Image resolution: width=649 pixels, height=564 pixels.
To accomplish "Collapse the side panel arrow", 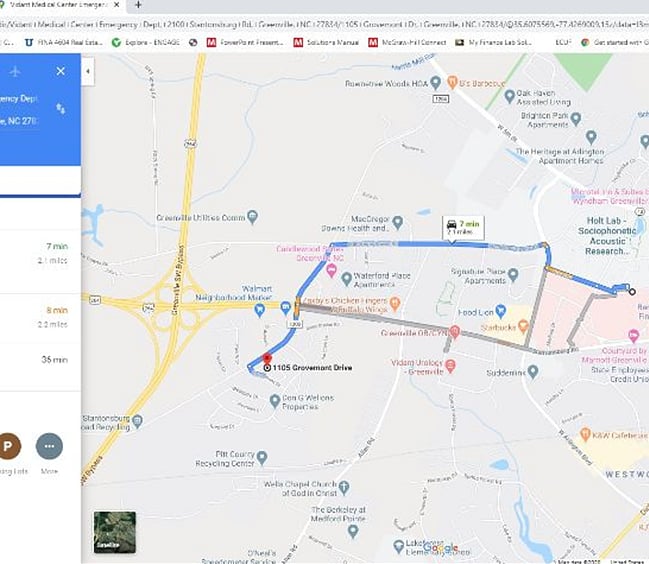I will point(88,71).
